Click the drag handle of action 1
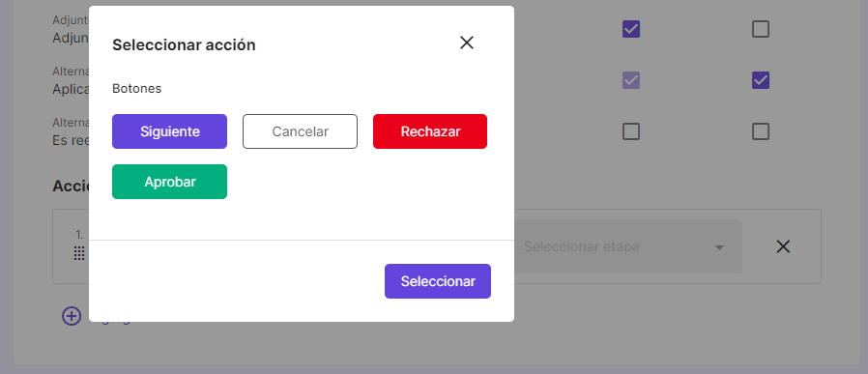 pos(79,253)
